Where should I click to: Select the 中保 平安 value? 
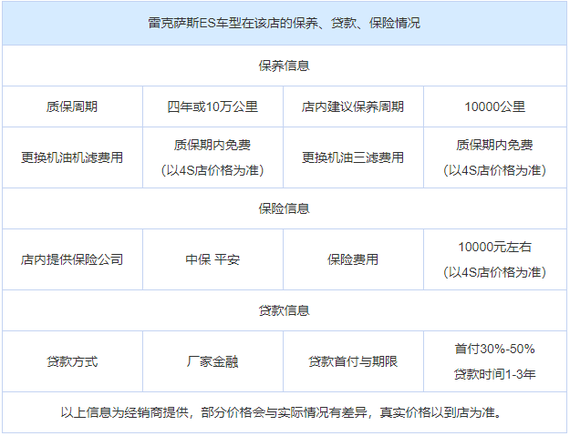(x=213, y=259)
